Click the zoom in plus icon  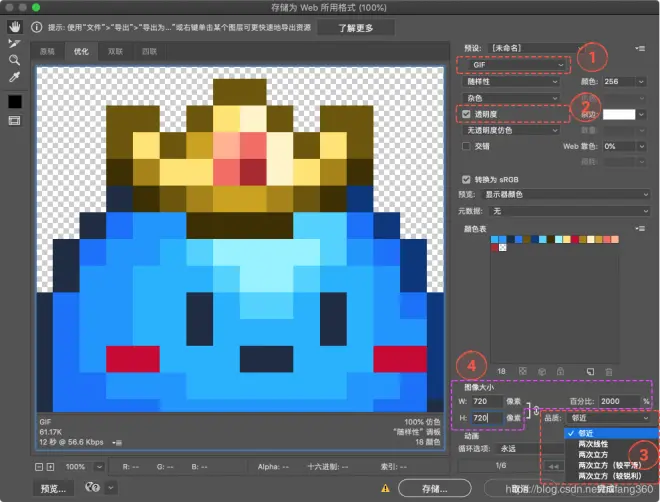coord(51,467)
